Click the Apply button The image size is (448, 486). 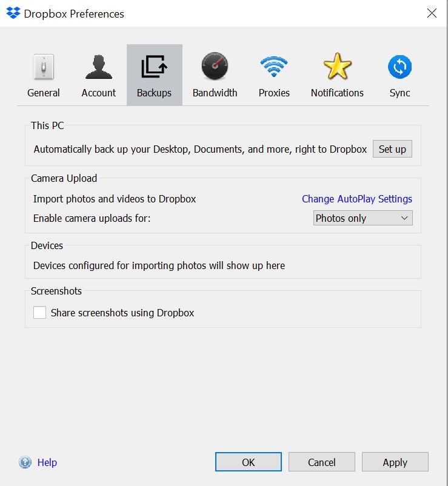pyautogui.click(x=395, y=462)
